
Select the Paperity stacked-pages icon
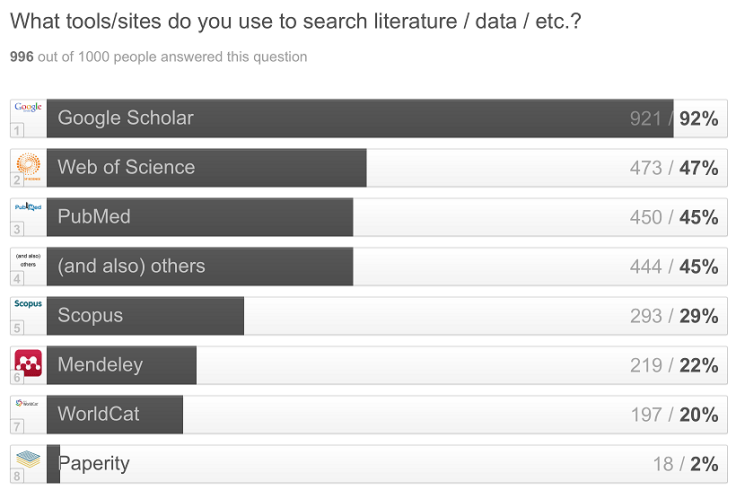[x=28, y=459]
